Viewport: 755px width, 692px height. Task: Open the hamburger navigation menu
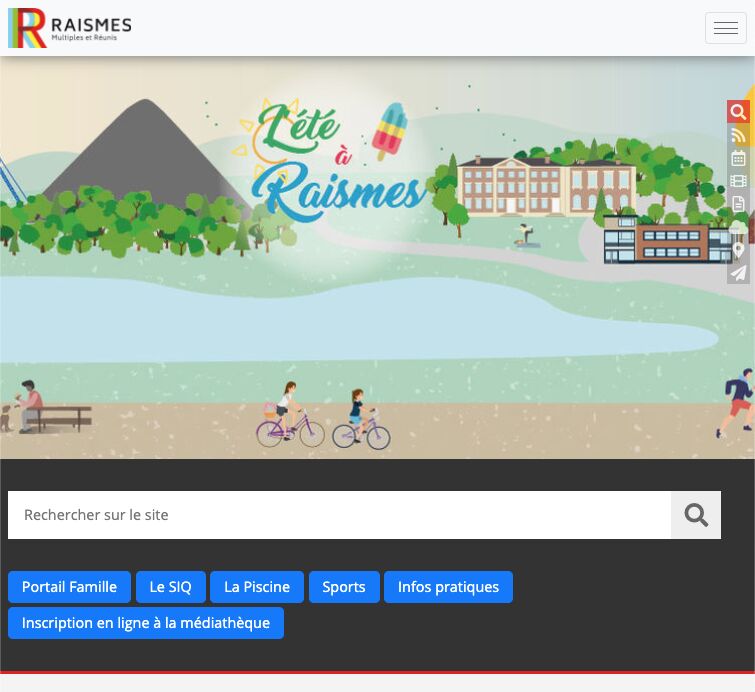coord(726,28)
